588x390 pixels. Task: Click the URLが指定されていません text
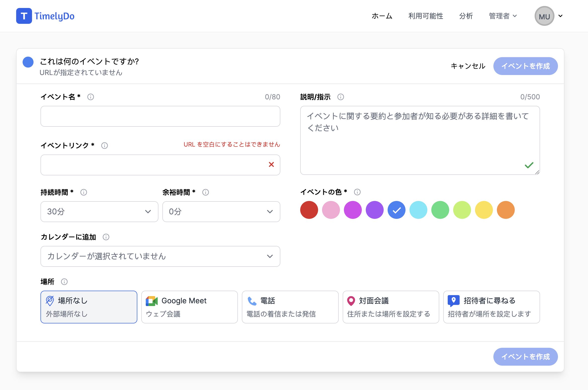81,72
